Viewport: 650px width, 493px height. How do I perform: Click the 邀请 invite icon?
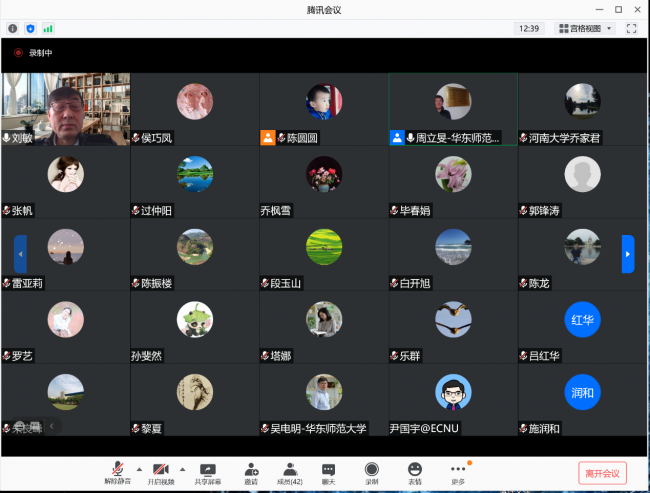(251, 471)
